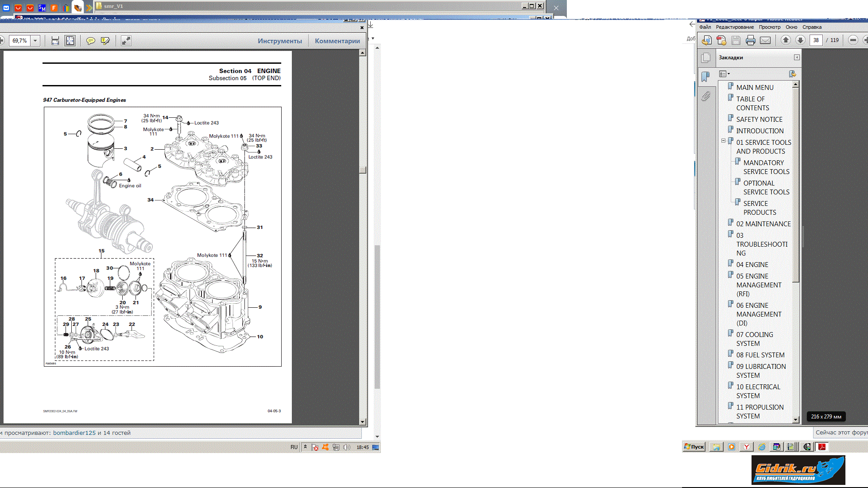Add a sticky note comment

(x=90, y=41)
